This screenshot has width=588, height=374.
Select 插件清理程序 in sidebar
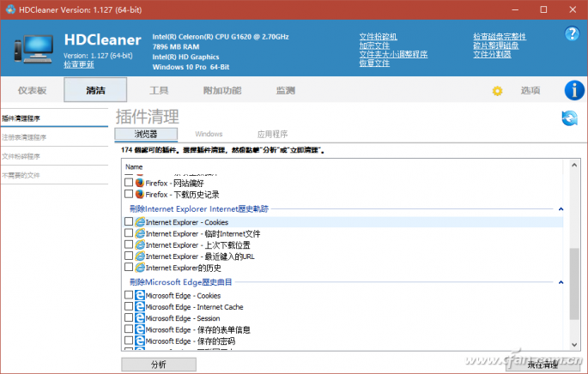pos(54,118)
